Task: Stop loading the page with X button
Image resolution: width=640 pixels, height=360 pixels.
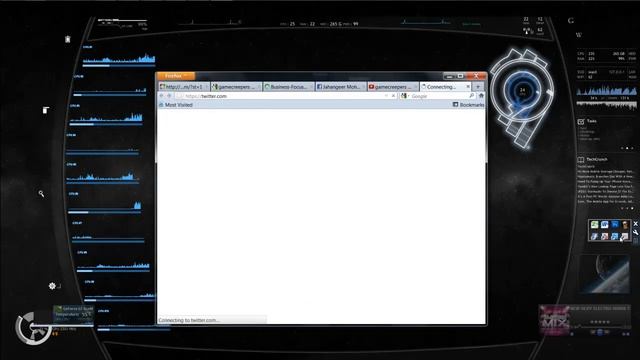Action: [393, 96]
